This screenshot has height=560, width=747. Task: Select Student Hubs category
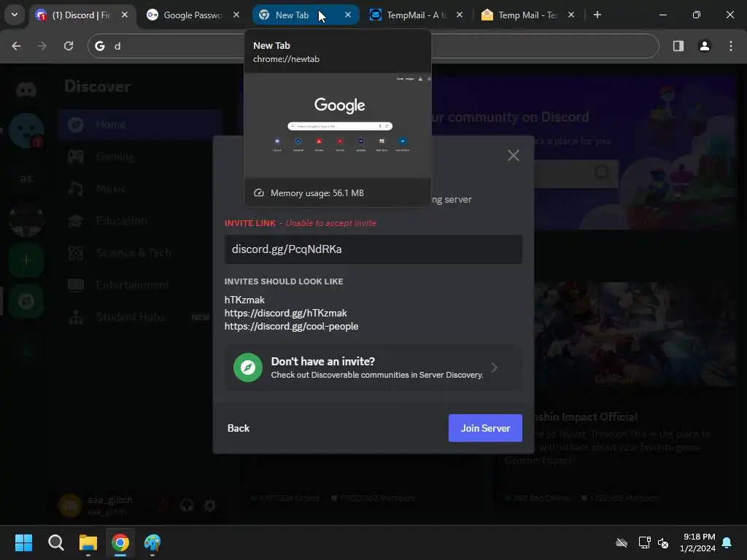(x=141, y=317)
